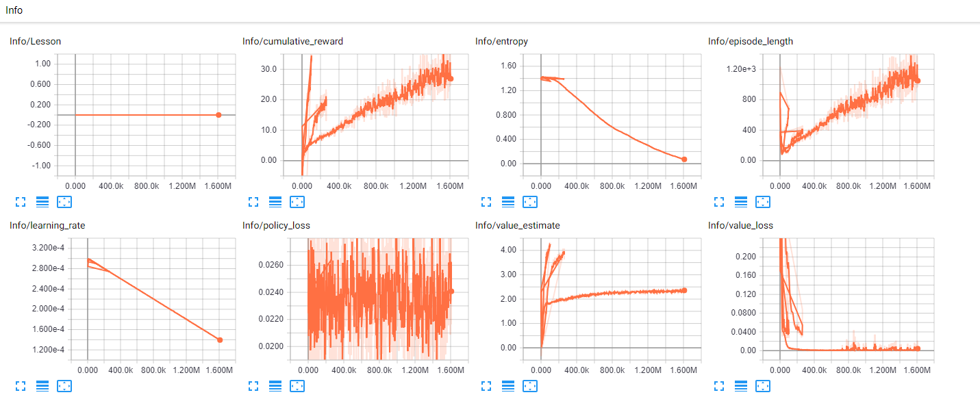Expand the Info/learning_rate chart to fullscreen
Screen dimensions: 980x410
pos(21,385)
